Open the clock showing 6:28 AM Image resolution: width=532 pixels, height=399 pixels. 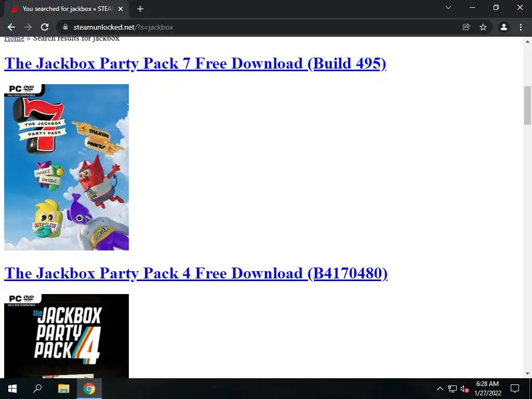487,389
